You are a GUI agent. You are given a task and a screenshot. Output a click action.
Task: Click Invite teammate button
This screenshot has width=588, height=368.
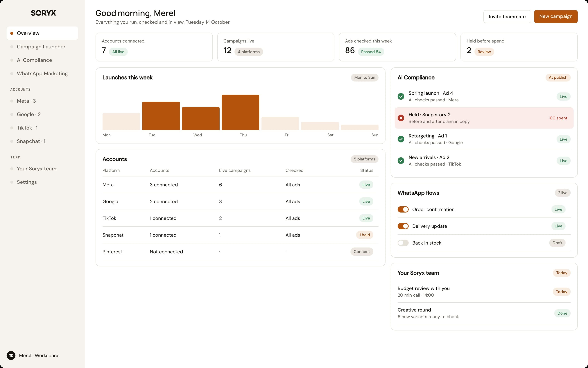507,17
